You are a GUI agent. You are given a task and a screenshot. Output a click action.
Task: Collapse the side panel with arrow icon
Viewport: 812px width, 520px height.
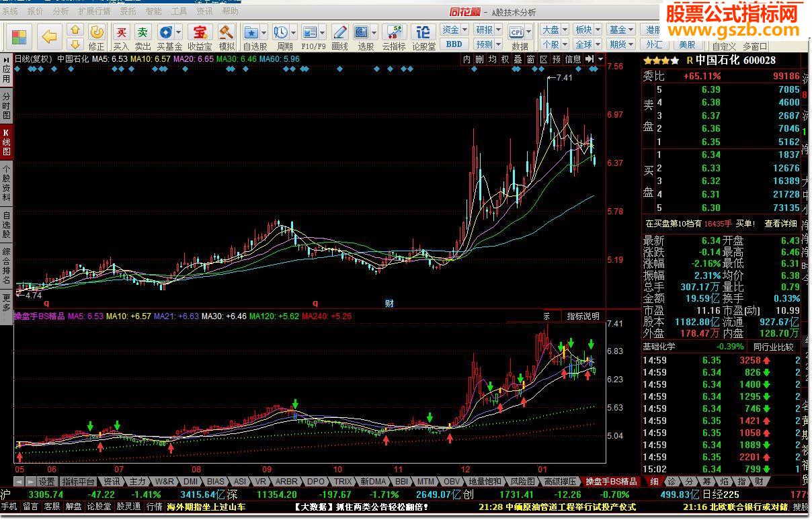click(589, 59)
